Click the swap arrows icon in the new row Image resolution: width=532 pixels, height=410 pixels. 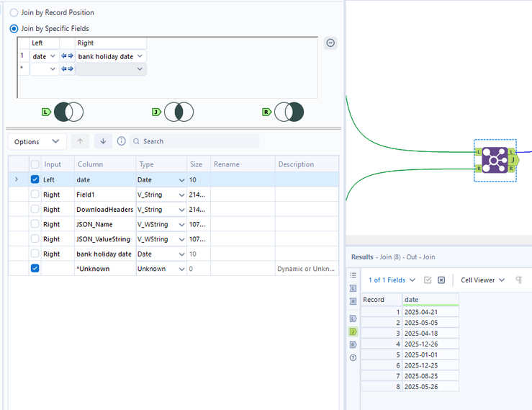(67, 68)
